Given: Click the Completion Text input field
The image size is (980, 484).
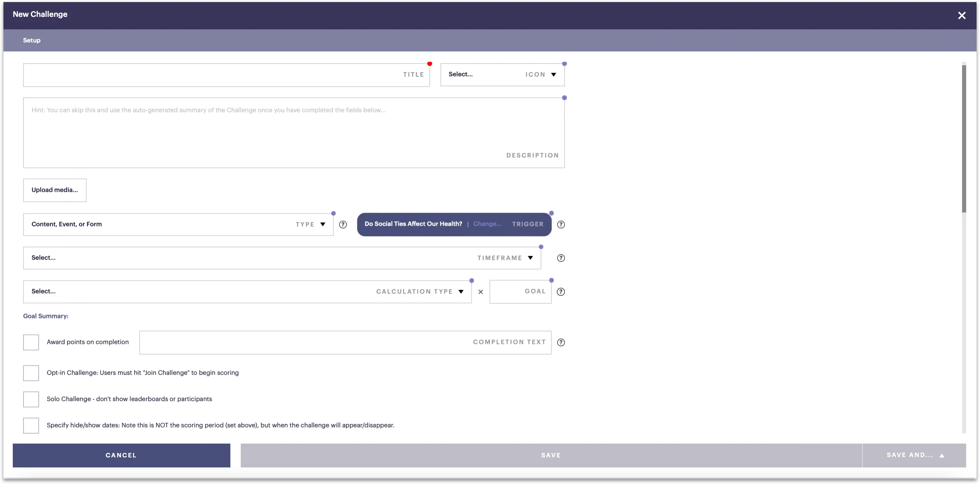Looking at the screenshot, I should tap(345, 342).
